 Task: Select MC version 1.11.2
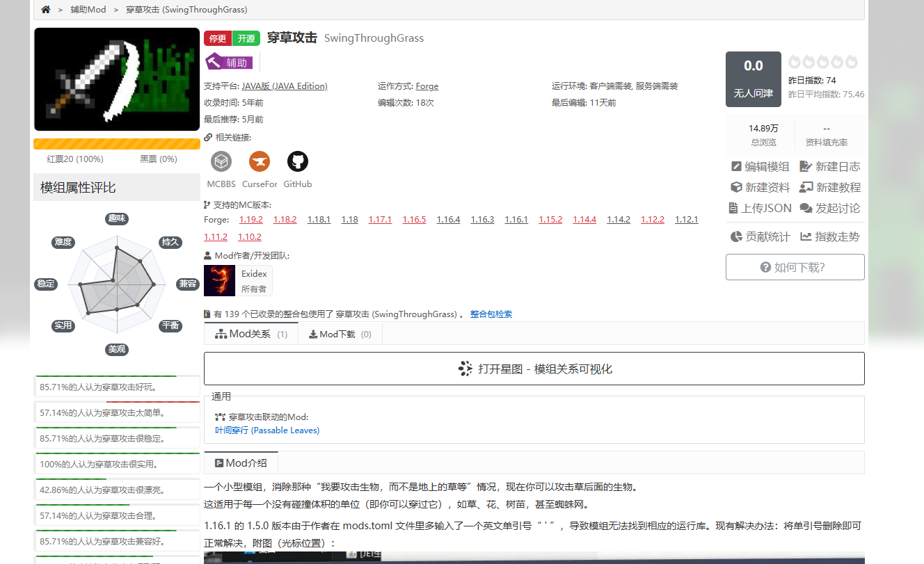tap(216, 237)
